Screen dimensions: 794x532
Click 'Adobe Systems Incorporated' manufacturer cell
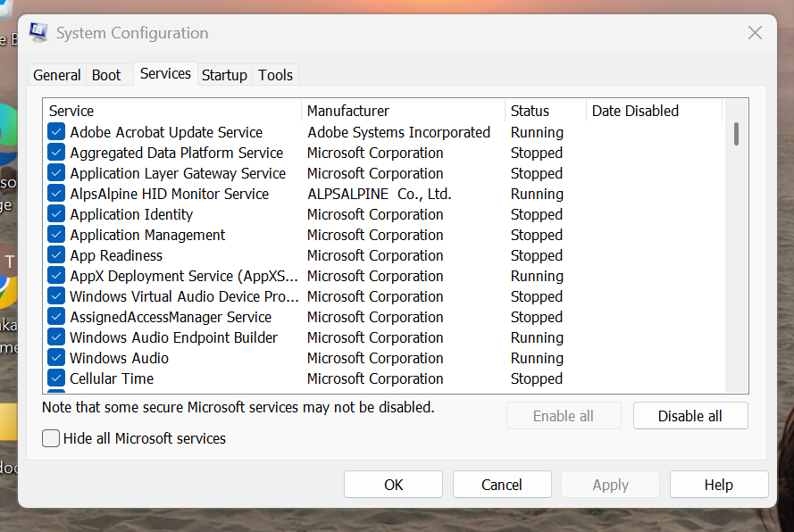coord(398,132)
